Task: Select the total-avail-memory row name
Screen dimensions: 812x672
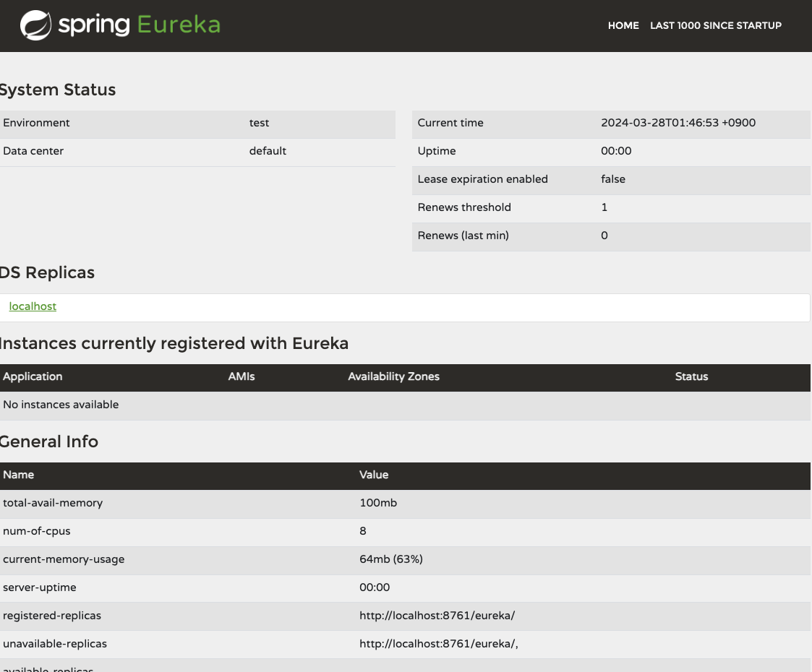Action: [53, 503]
